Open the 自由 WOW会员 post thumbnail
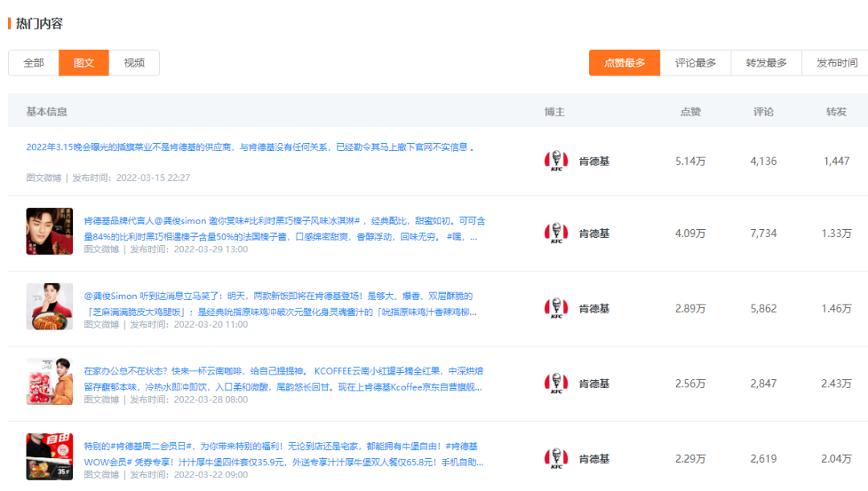Viewport: 868px width, 491px height. pos(49,458)
